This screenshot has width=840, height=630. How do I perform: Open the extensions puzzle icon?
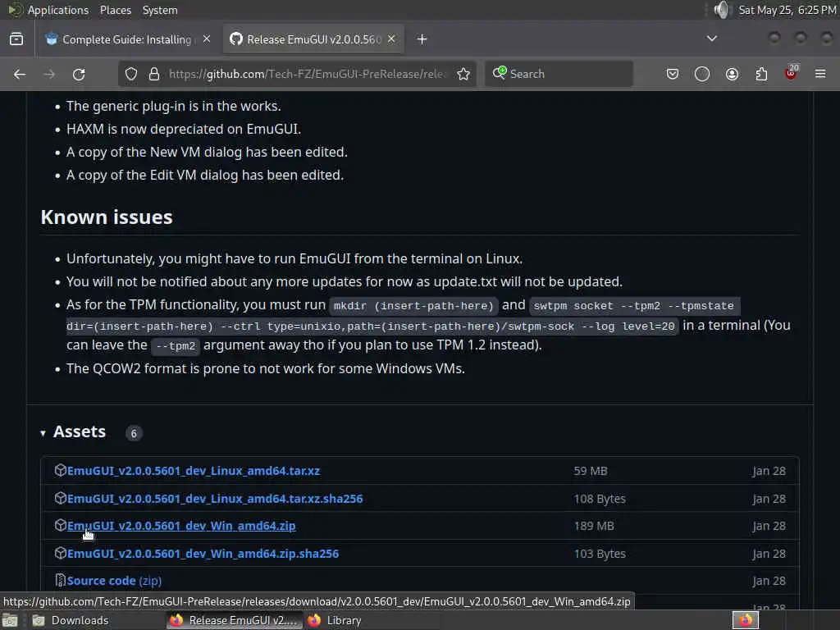[761, 74]
